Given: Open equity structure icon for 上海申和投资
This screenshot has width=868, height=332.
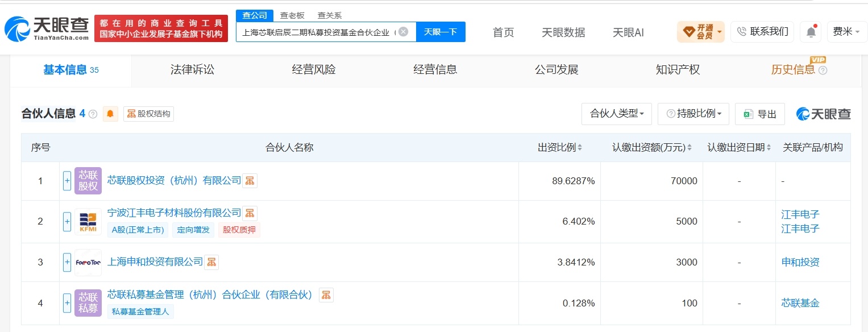Looking at the screenshot, I should pos(211,262).
